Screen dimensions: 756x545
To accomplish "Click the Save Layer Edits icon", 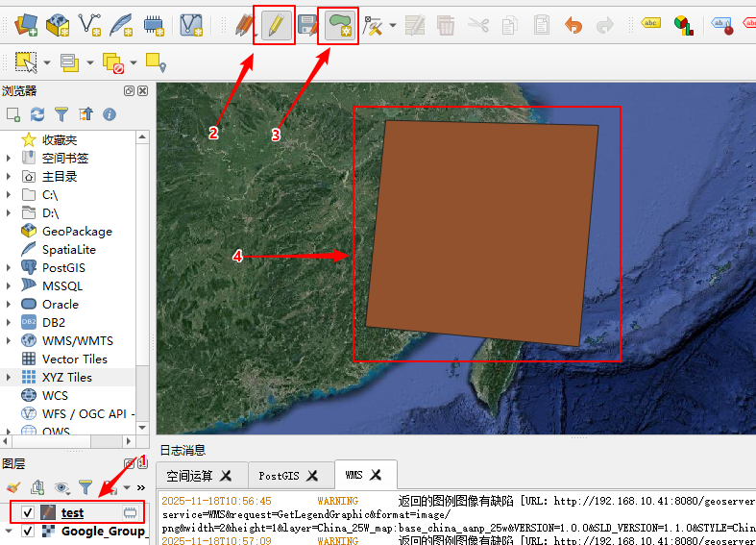I will point(306,26).
